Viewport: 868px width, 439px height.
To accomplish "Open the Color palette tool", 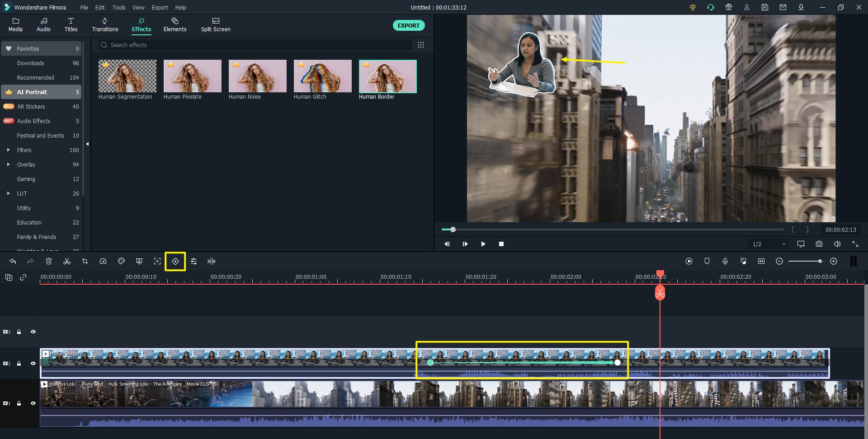I will (x=121, y=261).
